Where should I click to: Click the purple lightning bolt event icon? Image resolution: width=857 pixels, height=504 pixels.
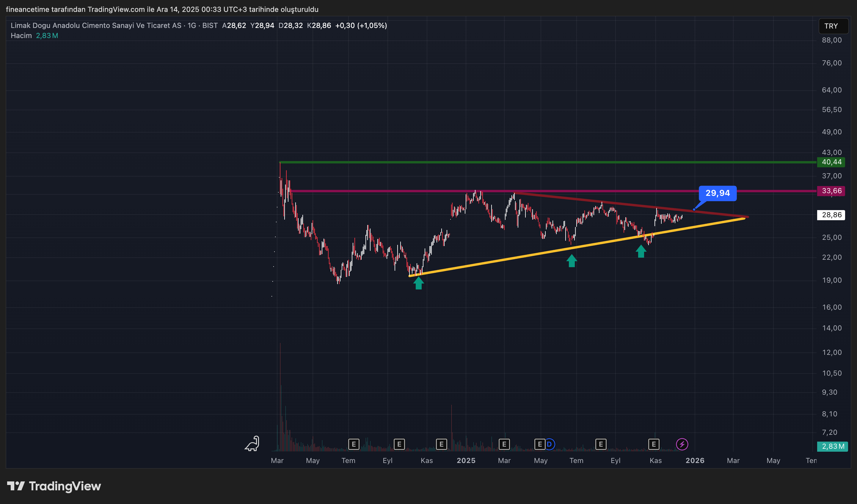pos(682,444)
